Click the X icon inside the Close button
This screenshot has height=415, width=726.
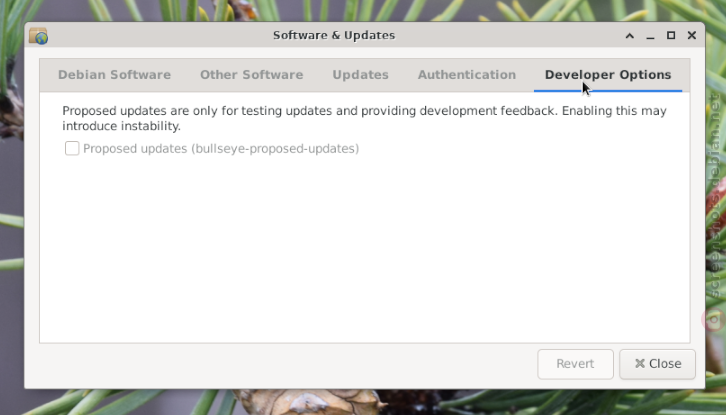point(640,364)
